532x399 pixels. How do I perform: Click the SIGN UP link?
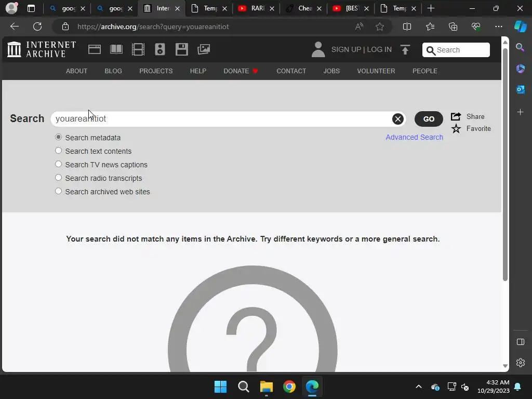tap(346, 49)
